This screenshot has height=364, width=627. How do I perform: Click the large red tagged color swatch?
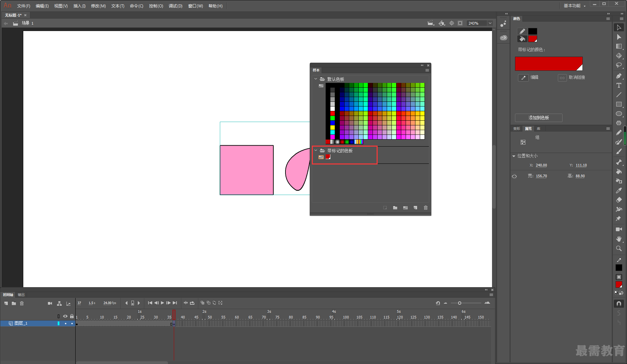549,64
